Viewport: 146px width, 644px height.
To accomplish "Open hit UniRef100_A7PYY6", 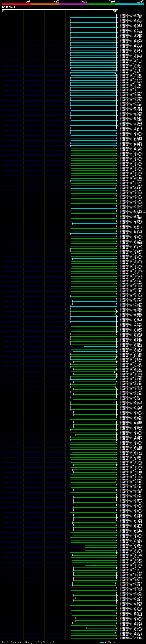I will (x=131, y=42).
